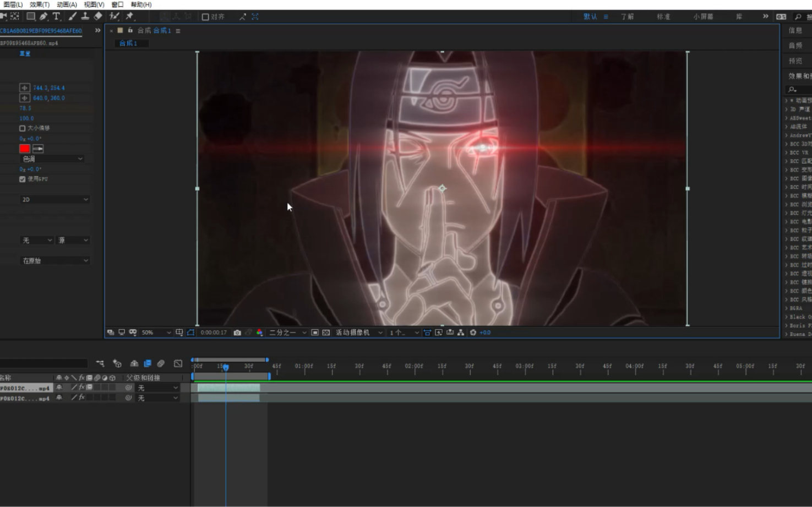Click the mask and shape path visibility icon
This screenshot has height=507, width=812.
190,332
